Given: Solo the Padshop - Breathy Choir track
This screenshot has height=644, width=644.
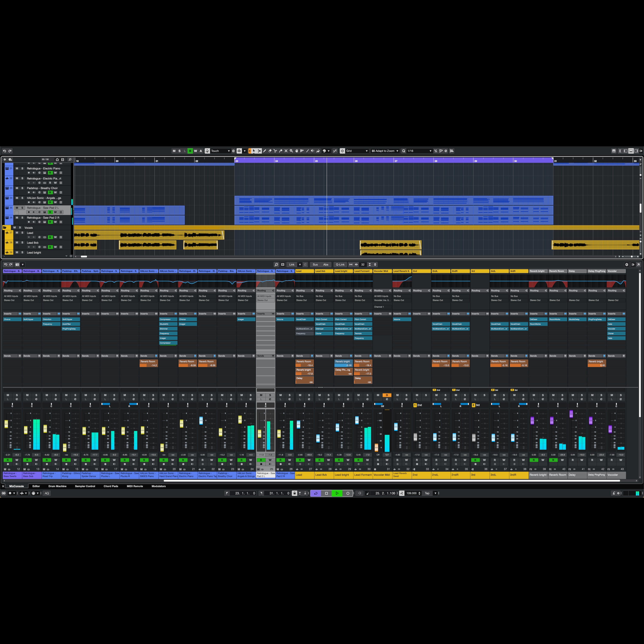Looking at the screenshot, I should 22,188.
